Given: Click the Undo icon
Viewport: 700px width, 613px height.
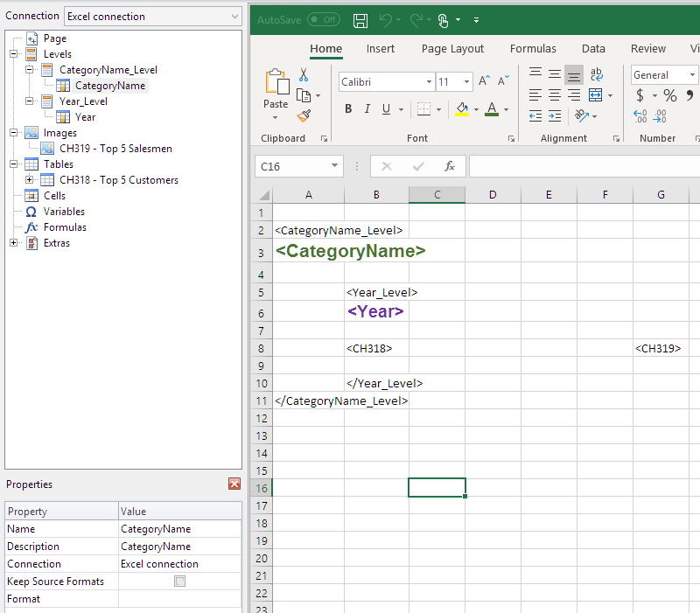Looking at the screenshot, I should (385, 19).
